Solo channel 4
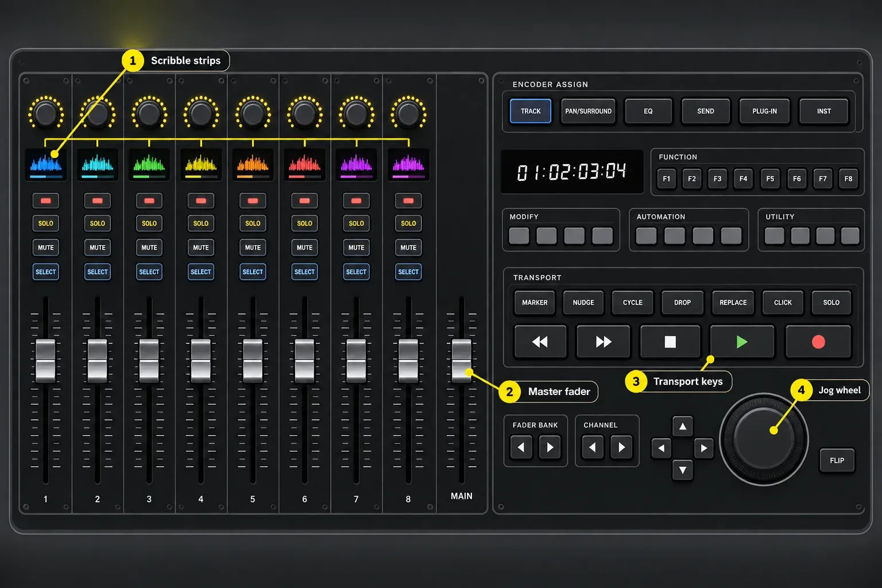The height and width of the screenshot is (588, 882). pyautogui.click(x=201, y=223)
